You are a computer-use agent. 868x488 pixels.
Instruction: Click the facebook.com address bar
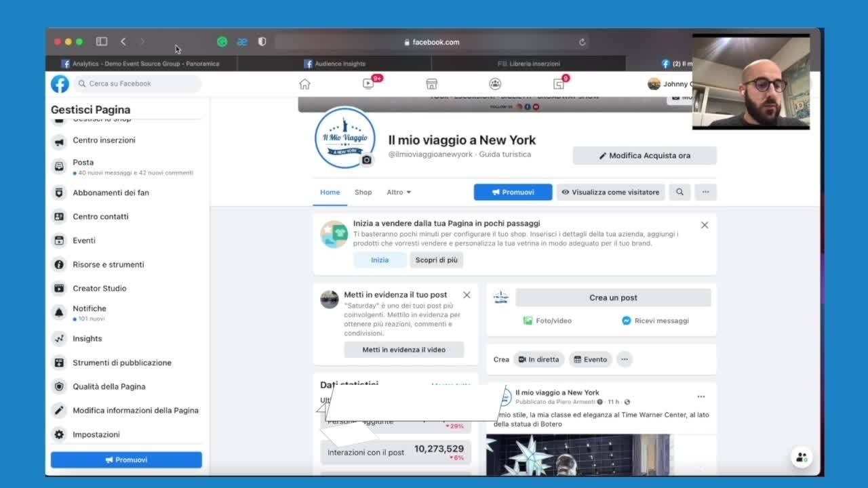coord(432,42)
